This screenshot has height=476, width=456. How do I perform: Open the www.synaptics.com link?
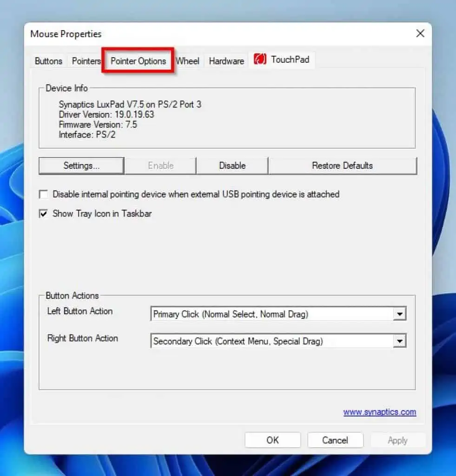click(x=379, y=412)
